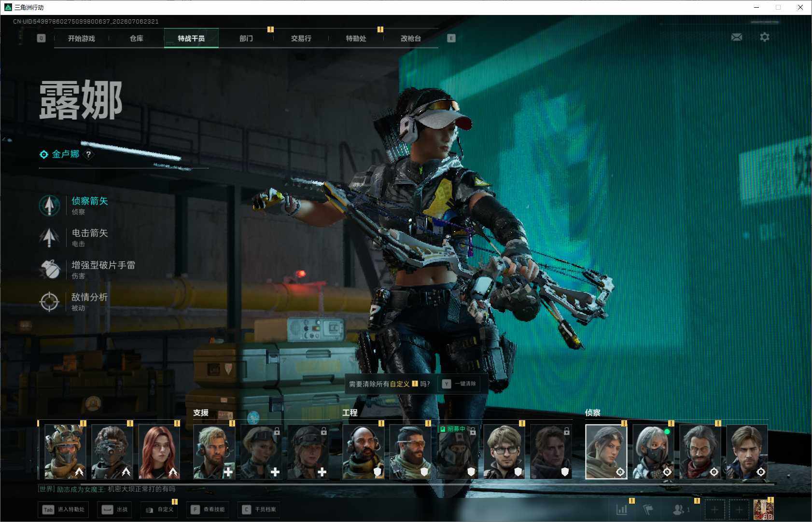812x522 pixels.
Task: Select the blond engineer wearing eyeglasses
Action: [504, 452]
